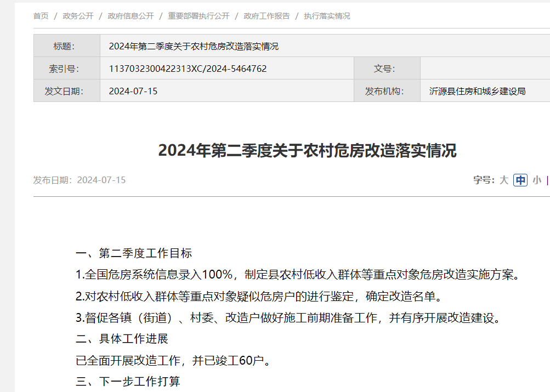Click the 发布日期 line under the headline
550x392 pixels.
pyautogui.click(x=80, y=180)
